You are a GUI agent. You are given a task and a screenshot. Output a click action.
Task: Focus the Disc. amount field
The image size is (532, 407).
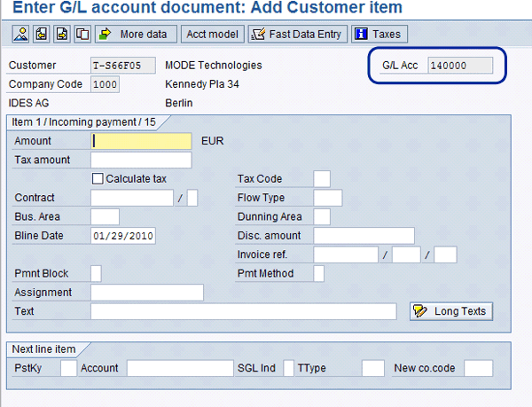click(364, 236)
